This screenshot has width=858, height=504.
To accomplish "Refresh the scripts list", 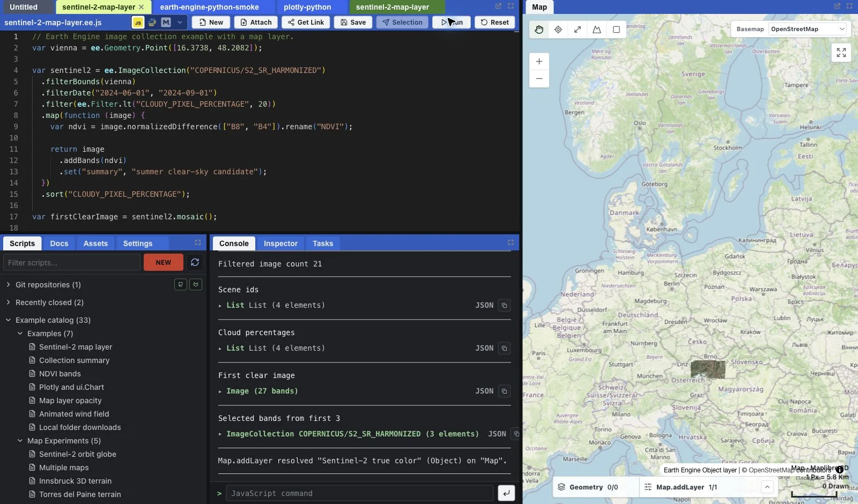I will pos(195,262).
